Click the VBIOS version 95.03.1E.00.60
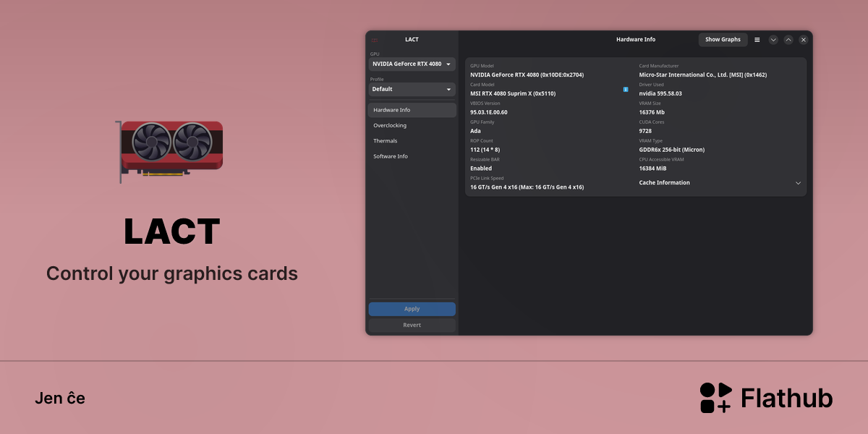The image size is (868, 434). (x=489, y=112)
